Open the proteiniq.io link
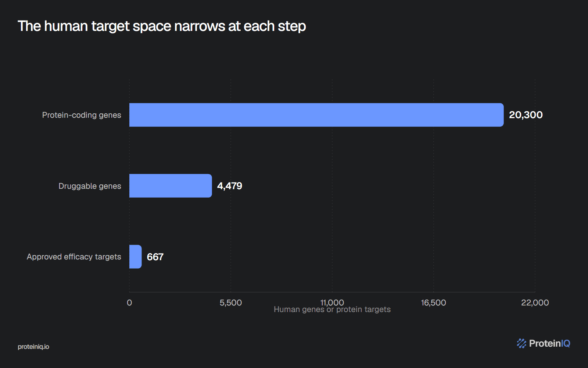 tap(33, 347)
